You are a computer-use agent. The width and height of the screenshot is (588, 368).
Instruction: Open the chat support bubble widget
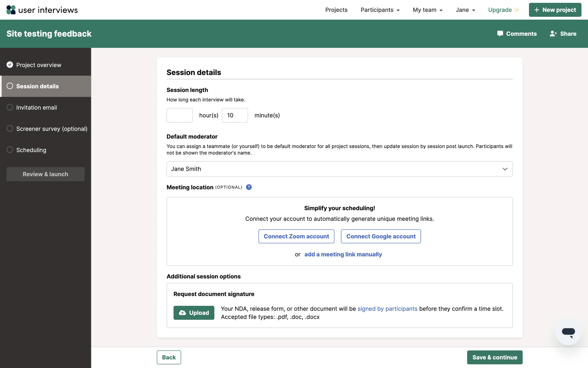(568, 332)
